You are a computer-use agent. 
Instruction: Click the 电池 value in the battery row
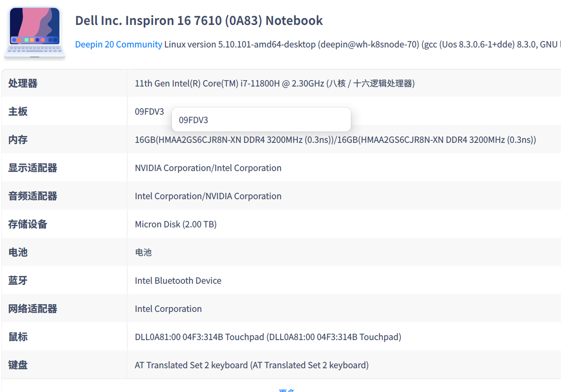tap(143, 252)
